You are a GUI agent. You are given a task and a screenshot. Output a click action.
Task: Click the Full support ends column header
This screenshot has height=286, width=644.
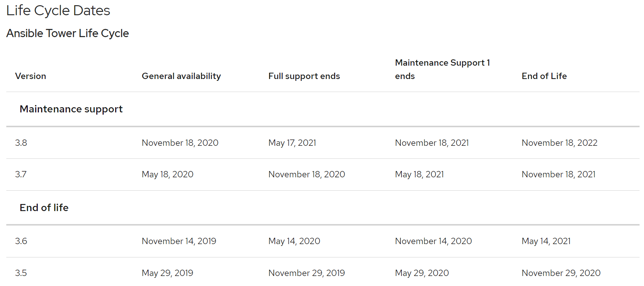tap(304, 76)
